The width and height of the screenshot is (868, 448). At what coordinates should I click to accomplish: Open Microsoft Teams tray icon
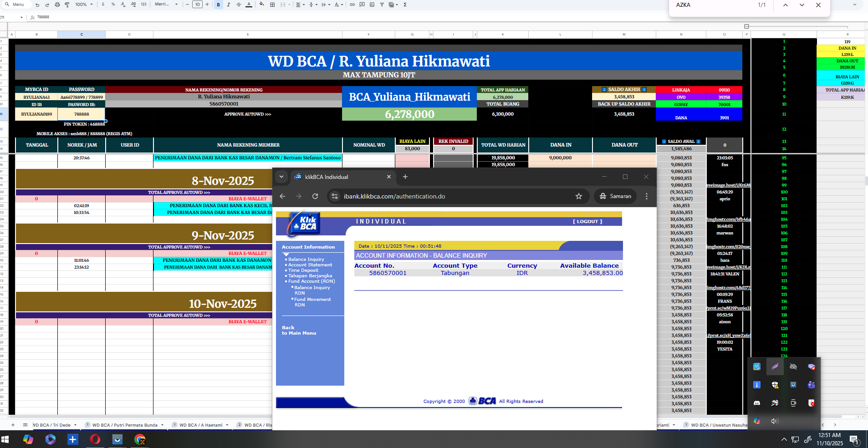point(811,385)
